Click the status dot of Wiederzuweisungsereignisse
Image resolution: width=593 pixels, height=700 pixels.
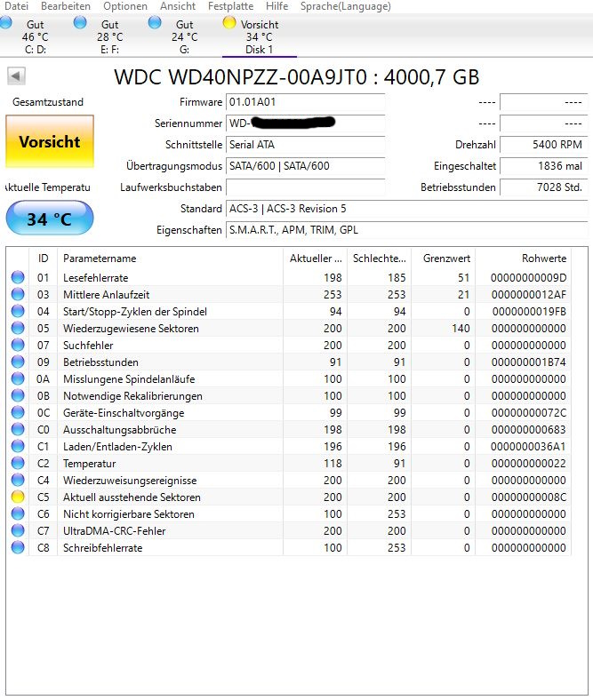tap(18, 480)
